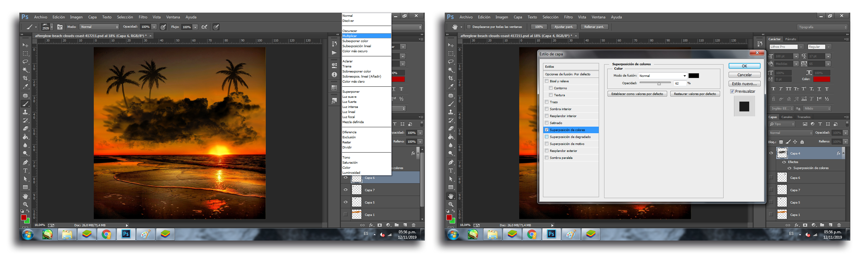Lock transparent pixels in right Layers panel
This screenshot has height=257, width=868.
pyautogui.click(x=781, y=142)
